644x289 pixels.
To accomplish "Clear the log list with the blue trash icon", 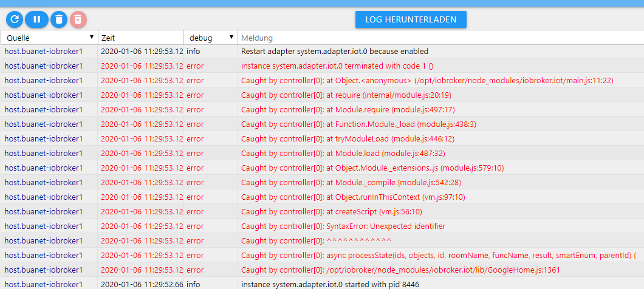I will [x=59, y=19].
